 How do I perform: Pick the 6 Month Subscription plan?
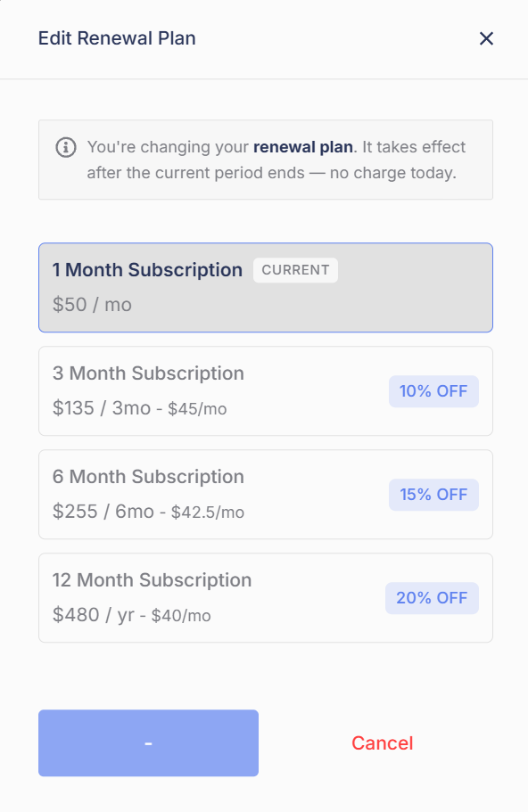click(265, 495)
